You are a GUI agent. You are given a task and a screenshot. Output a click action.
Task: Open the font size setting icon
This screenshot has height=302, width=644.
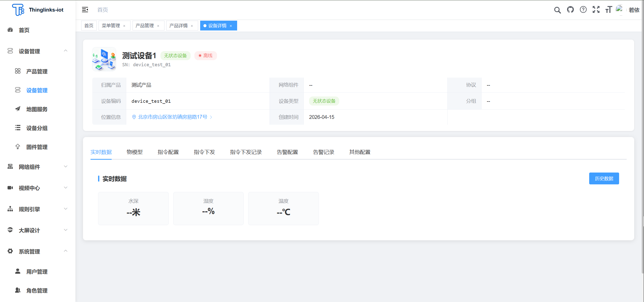[x=608, y=10]
